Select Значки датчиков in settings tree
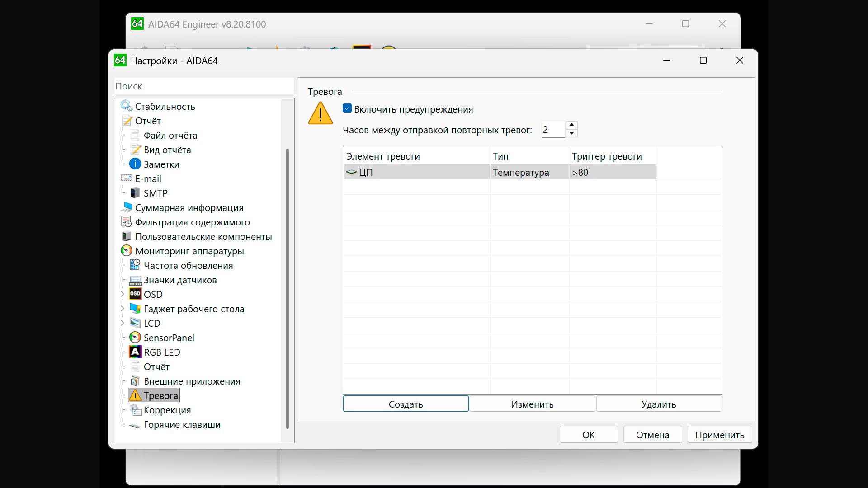Screen dimensions: 868x488 [x=180, y=280]
